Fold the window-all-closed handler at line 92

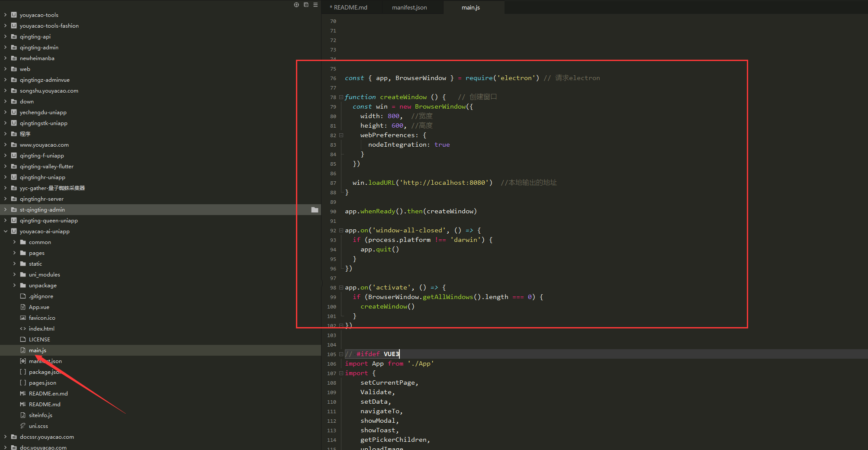[x=341, y=230]
